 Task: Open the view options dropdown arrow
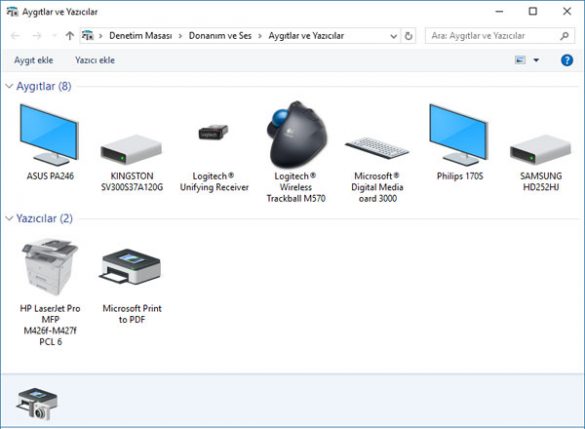click(x=536, y=60)
